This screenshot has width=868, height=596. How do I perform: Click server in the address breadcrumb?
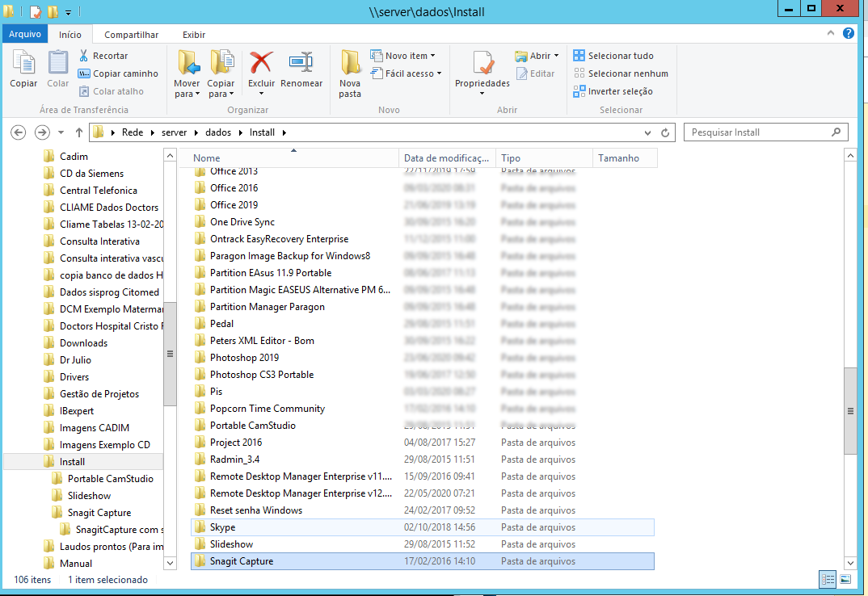(x=174, y=132)
